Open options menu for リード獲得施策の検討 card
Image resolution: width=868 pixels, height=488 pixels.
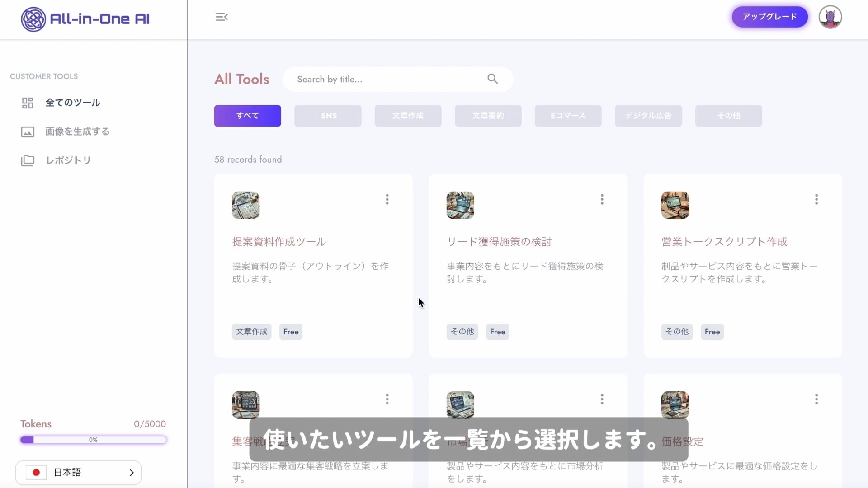pyautogui.click(x=602, y=199)
